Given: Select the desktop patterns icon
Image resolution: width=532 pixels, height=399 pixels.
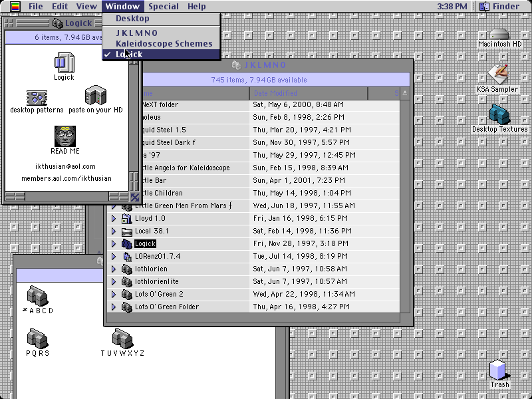Looking at the screenshot, I should point(37,98).
